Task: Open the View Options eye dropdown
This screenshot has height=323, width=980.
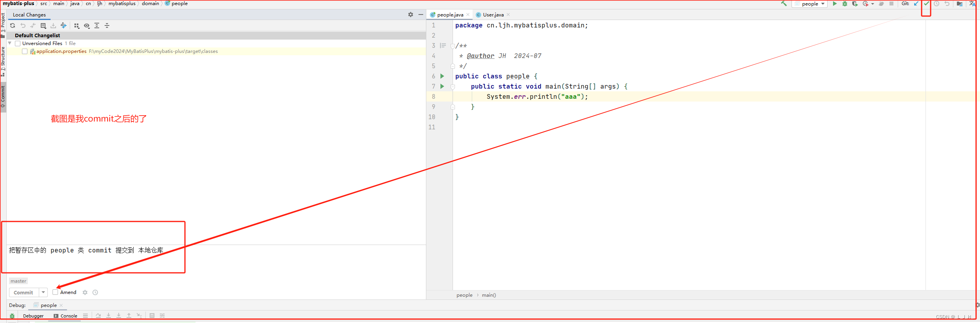Action: 87,25
